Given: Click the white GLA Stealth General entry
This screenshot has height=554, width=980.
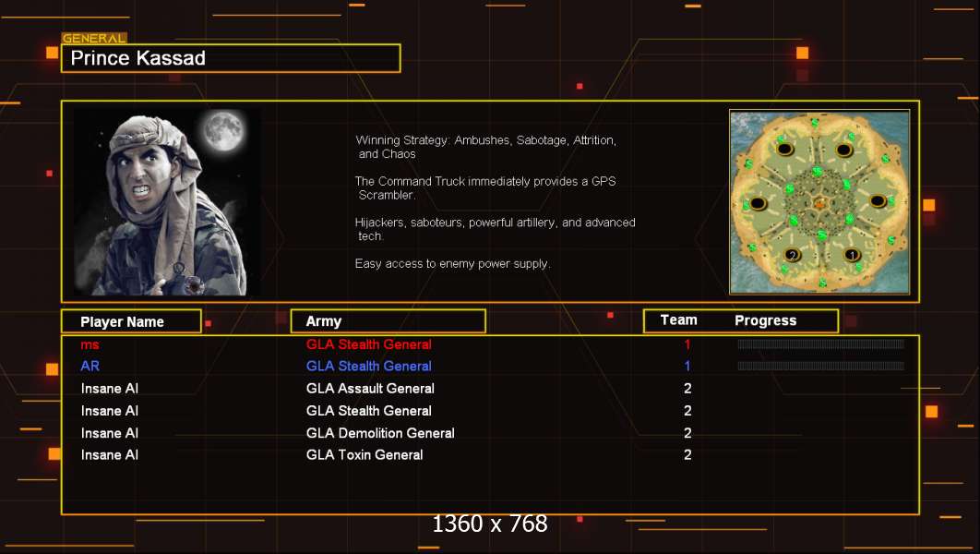Looking at the screenshot, I should (x=369, y=411).
